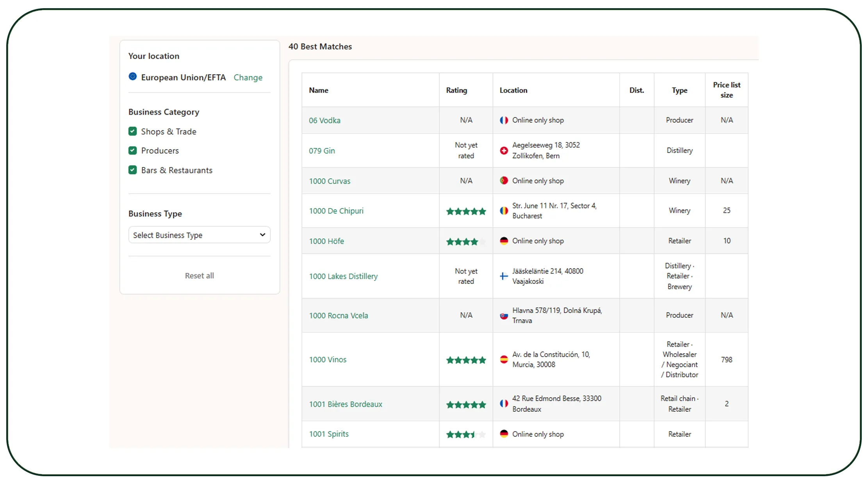Open the 1000 Curvas listing
868x484 pixels.
pyautogui.click(x=330, y=181)
